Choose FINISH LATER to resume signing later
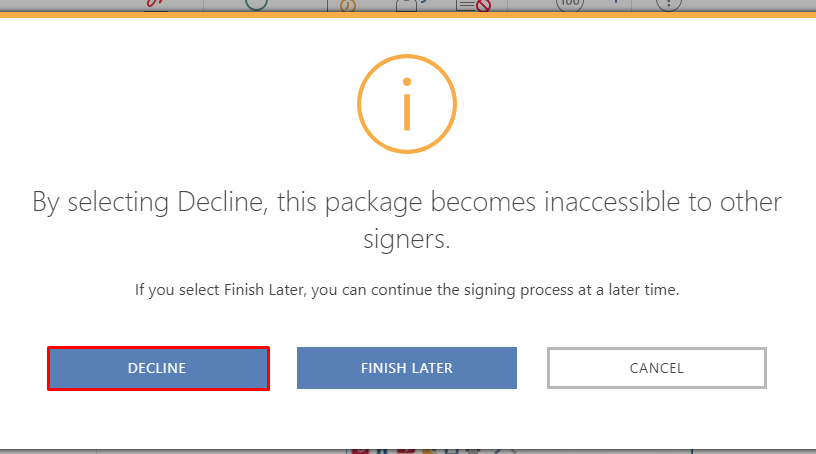816x454 pixels. (406, 368)
